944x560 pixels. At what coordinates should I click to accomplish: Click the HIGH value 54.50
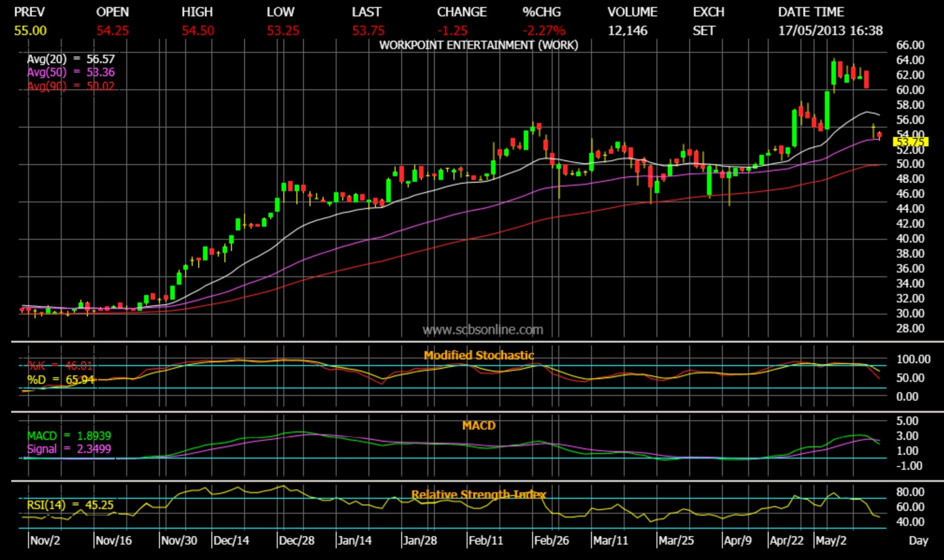tap(198, 31)
